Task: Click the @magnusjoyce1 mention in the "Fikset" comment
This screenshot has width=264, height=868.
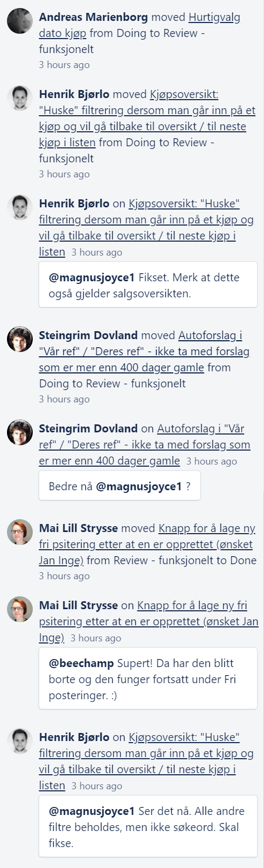Action: [x=92, y=278]
